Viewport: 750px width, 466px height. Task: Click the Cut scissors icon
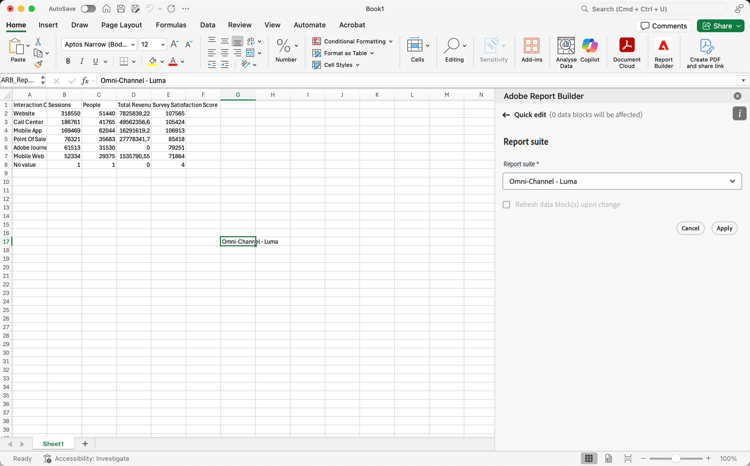click(38, 42)
